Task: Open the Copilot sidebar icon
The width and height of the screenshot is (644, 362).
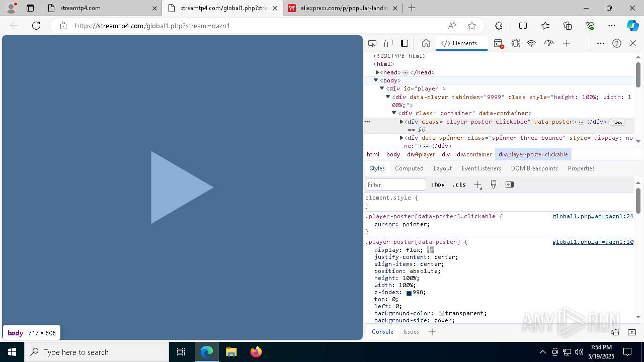Action: point(632,26)
